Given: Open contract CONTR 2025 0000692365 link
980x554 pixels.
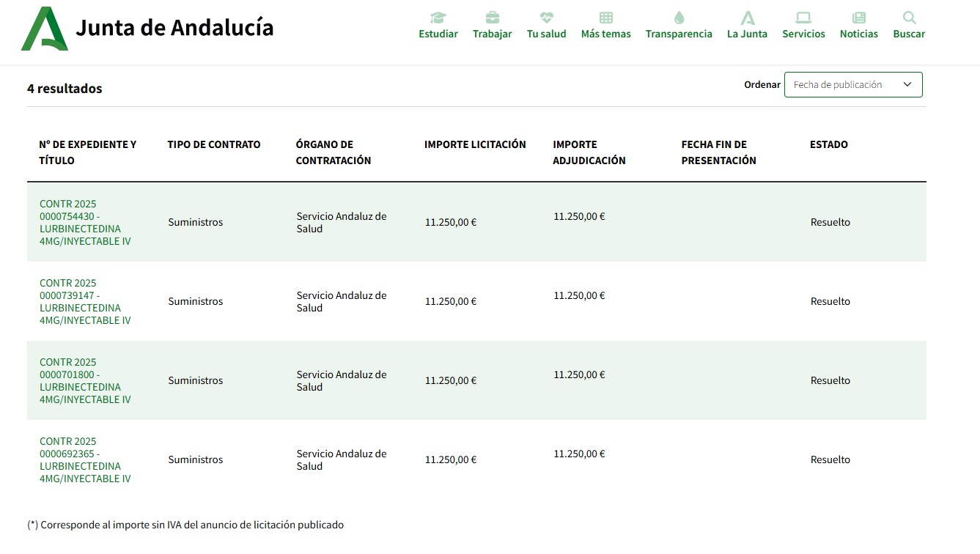Looking at the screenshot, I should [85, 459].
